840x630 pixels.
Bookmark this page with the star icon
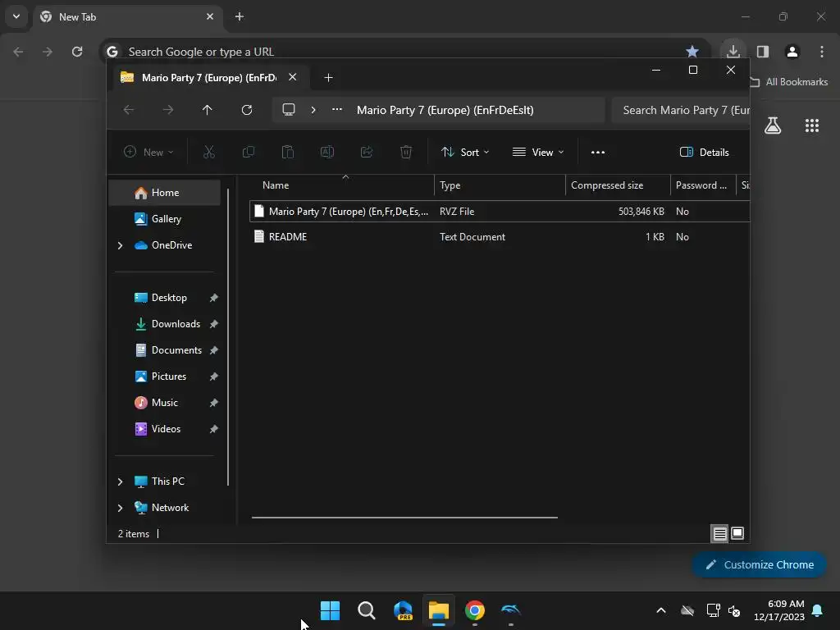[692, 52]
